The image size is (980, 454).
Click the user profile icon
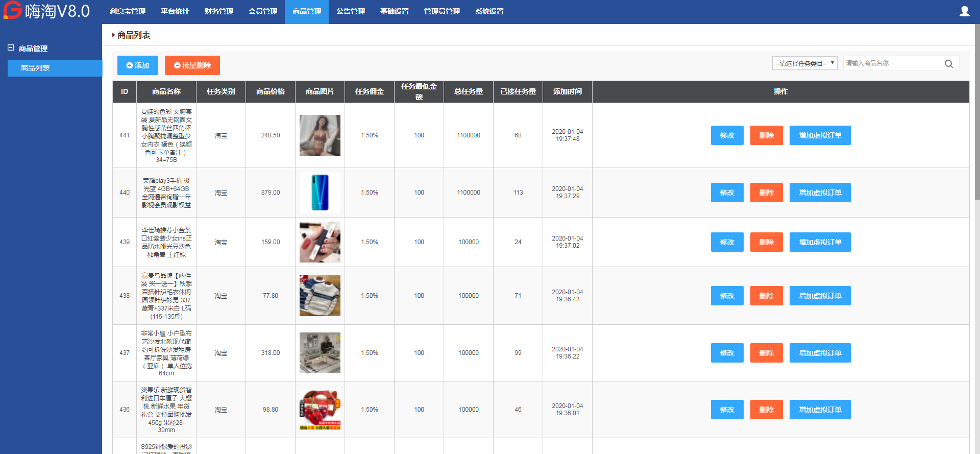tap(964, 11)
